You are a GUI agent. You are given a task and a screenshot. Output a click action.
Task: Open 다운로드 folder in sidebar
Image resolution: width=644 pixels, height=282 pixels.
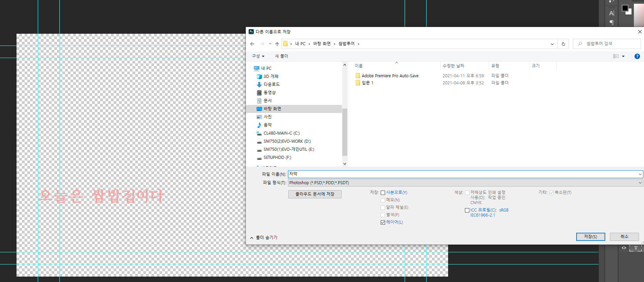click(x=271, y=84)
